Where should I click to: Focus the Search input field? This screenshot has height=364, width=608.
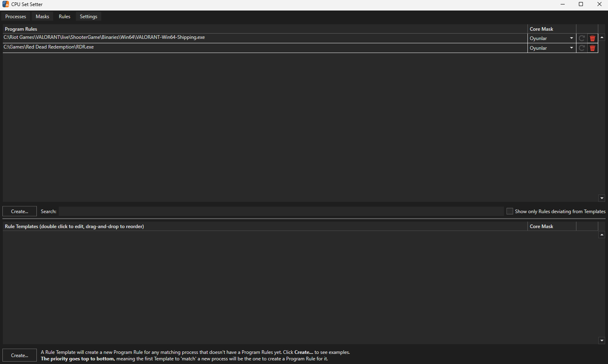click(x=281, y=211)
